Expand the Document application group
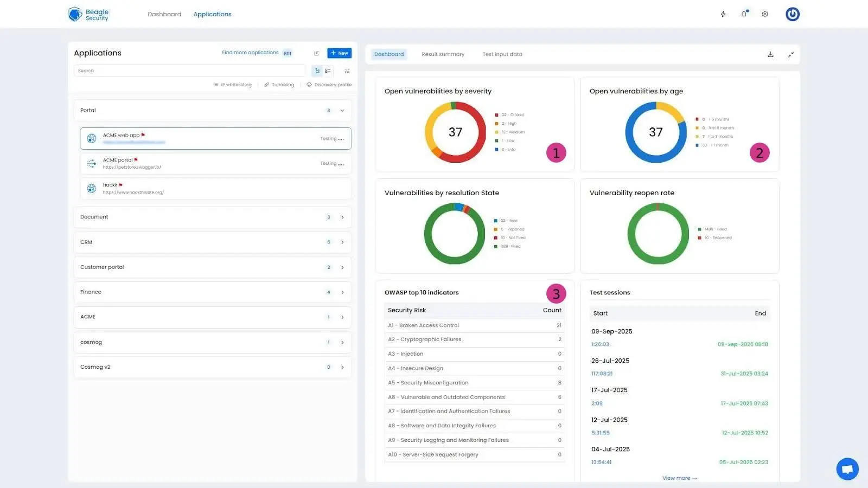Viewport: 868px width, 488px height. 342,217
